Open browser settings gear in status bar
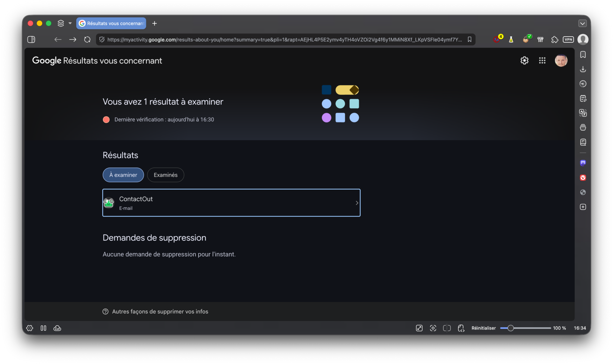 (x=30, y=328)
